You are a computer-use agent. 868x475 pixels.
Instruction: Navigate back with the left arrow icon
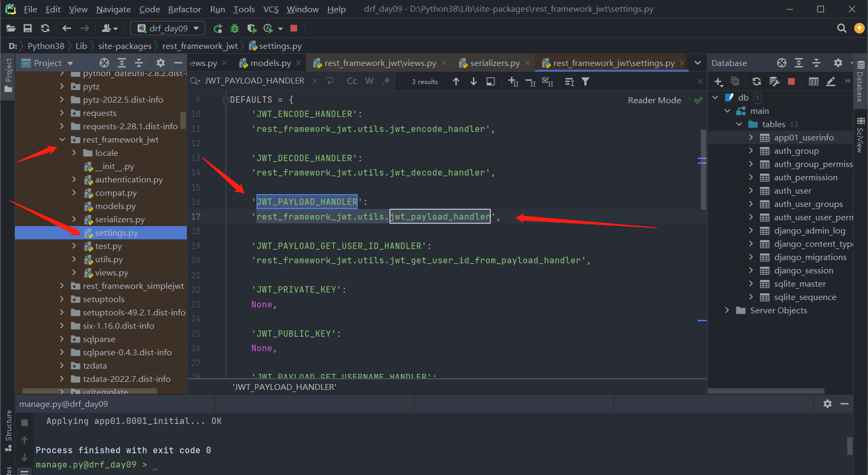tap(67, 28)
